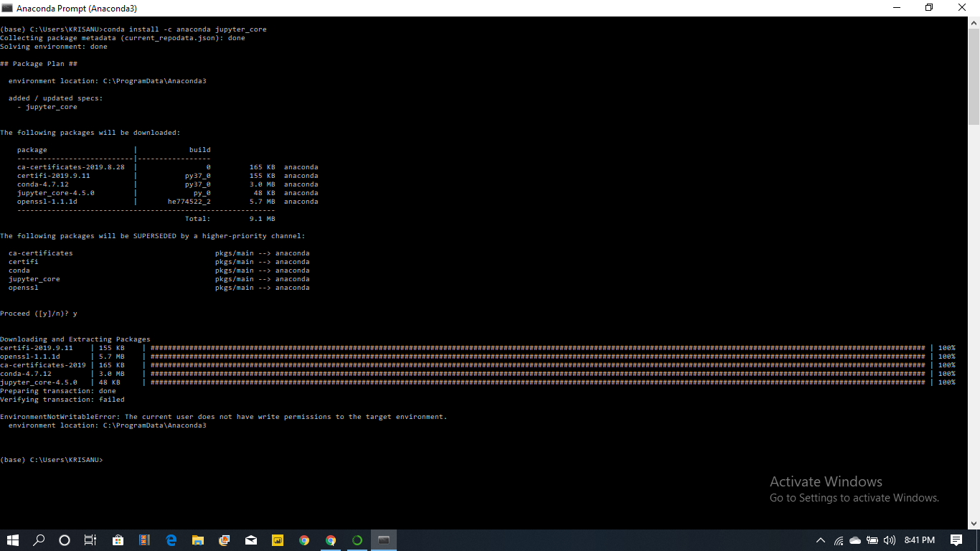Activate Windows via Settings link

(x=854, y=497)
